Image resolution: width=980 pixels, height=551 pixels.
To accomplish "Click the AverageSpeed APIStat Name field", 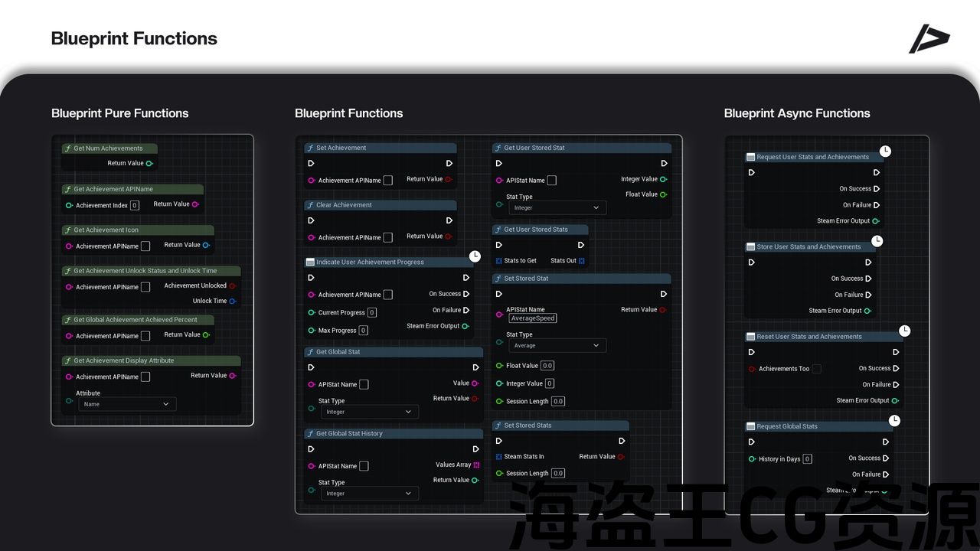I will coord(533,318).
